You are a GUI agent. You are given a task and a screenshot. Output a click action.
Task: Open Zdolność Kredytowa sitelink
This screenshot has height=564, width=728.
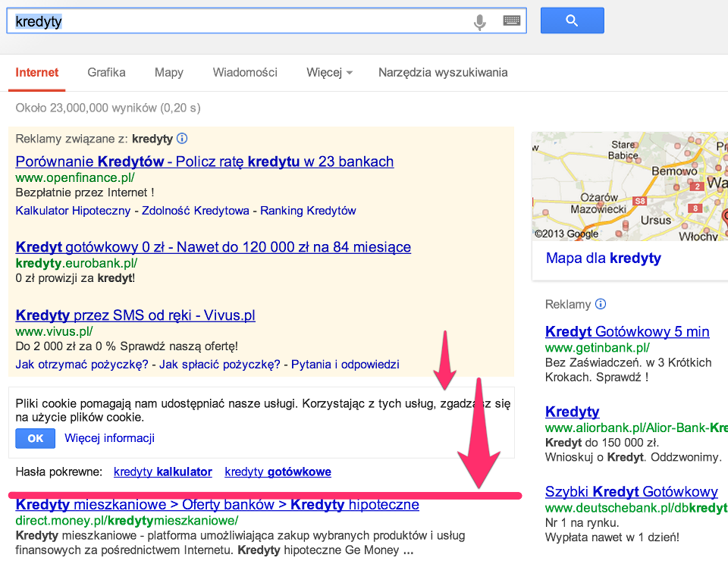tap(196, 211)
